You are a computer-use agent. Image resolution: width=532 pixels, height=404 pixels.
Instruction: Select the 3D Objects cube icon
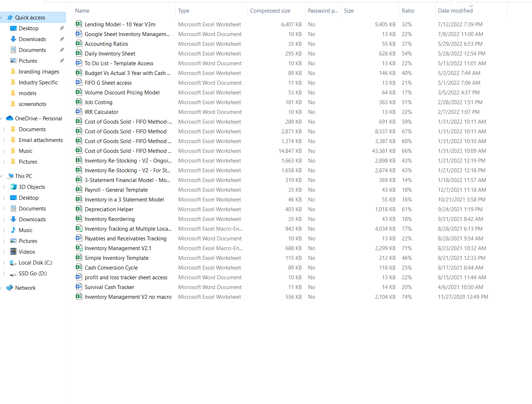(13, 187)
